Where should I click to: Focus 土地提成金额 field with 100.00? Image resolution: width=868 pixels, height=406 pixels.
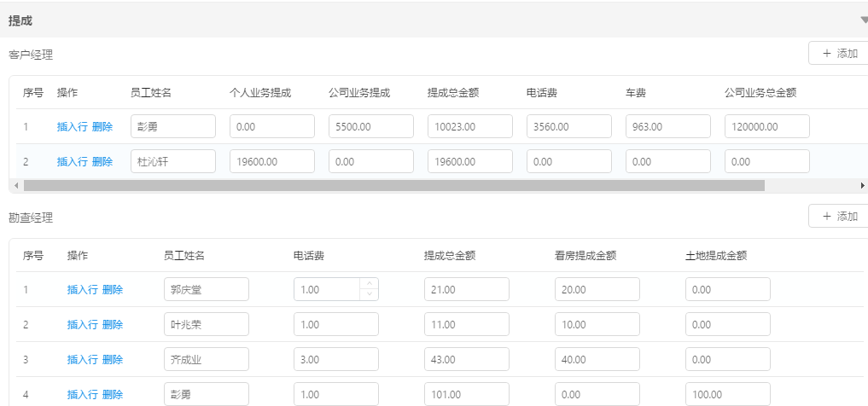729,394
